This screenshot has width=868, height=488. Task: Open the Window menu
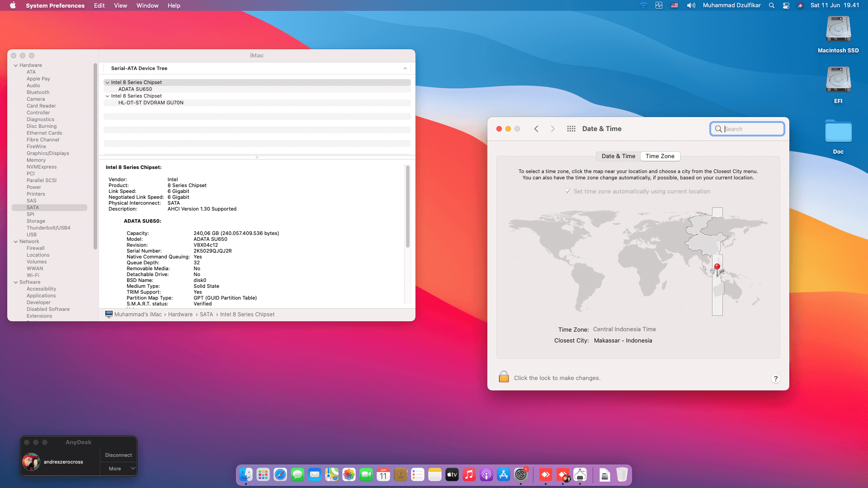tap(147, 5)
